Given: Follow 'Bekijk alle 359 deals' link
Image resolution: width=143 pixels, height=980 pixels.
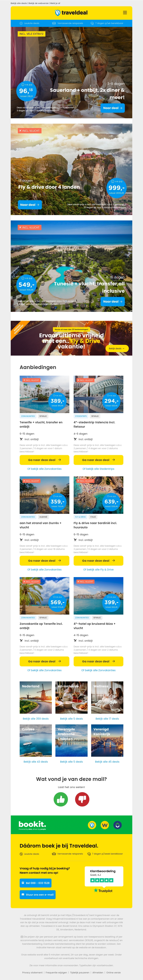Looking at the screenshot, I should (36, 719).
